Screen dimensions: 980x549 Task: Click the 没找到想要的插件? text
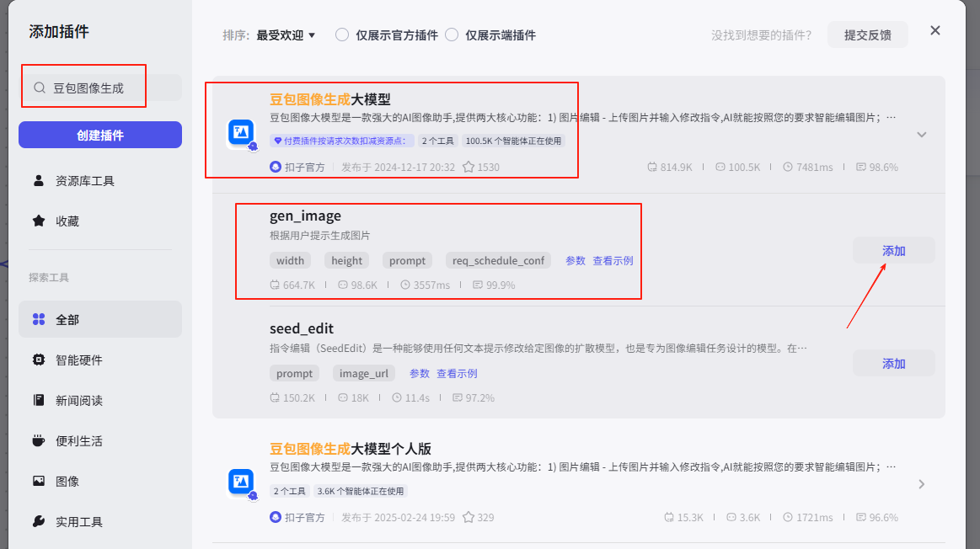761,35
